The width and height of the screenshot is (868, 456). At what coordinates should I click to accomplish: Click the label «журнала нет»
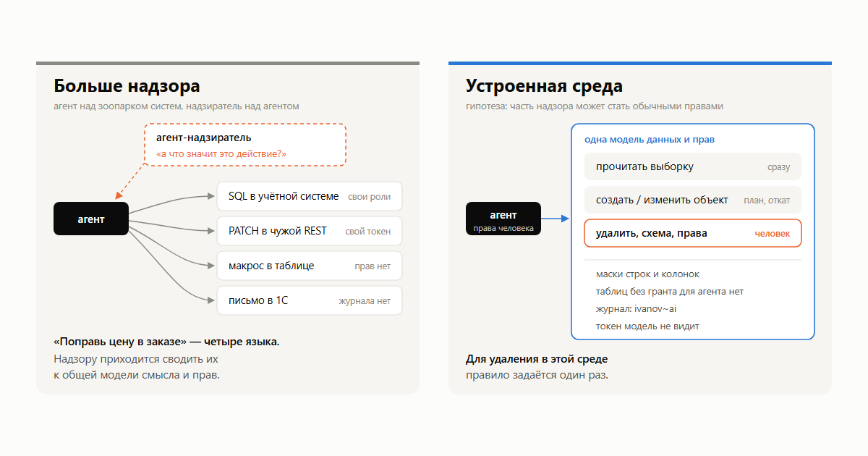pos(365,301)
